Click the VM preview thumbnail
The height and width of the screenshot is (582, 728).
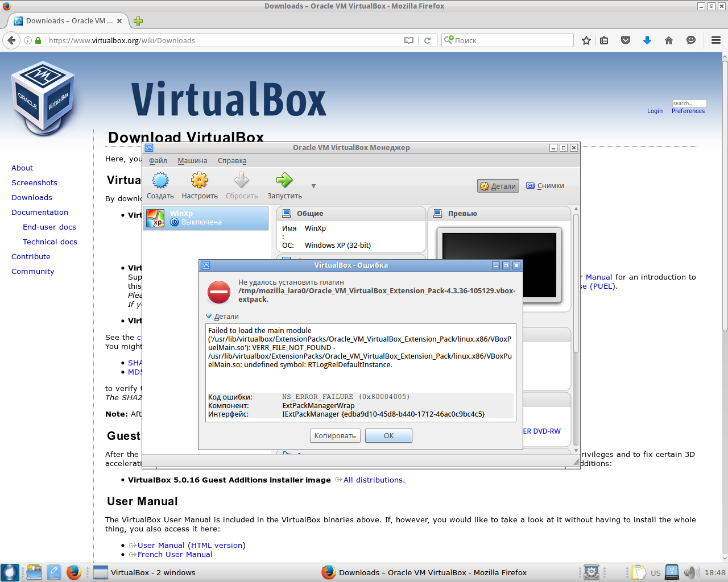coord(499,264)
